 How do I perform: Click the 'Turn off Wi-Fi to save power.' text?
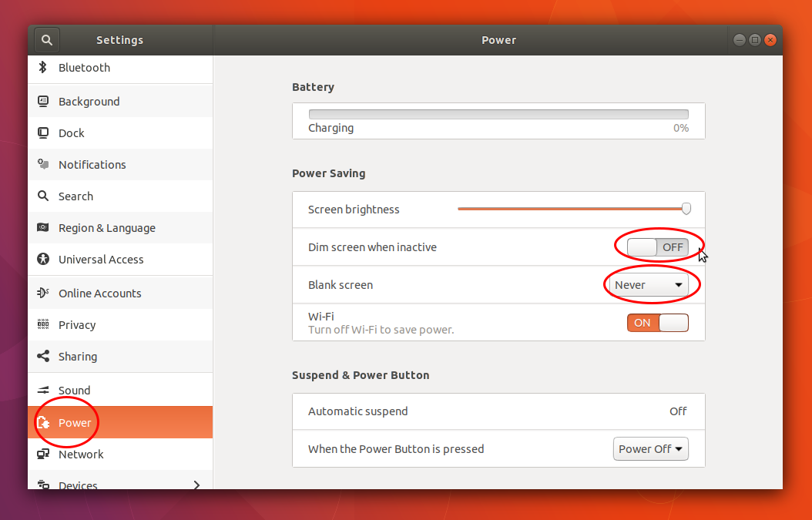click(x=381, y=330)
